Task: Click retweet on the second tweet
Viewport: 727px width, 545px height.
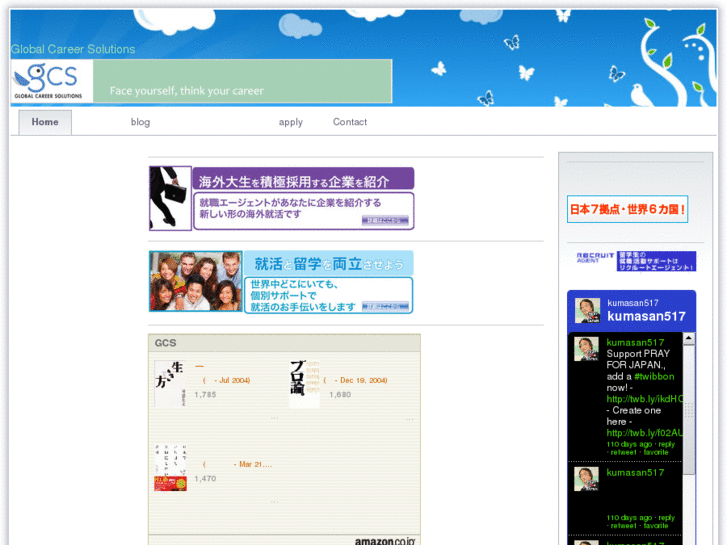Action: click(624, 526)
